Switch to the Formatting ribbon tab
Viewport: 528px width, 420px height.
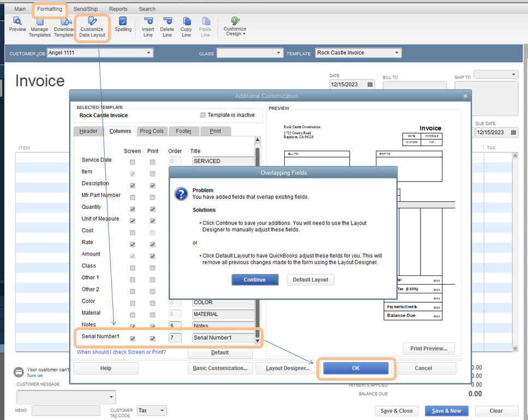(50, 9)
